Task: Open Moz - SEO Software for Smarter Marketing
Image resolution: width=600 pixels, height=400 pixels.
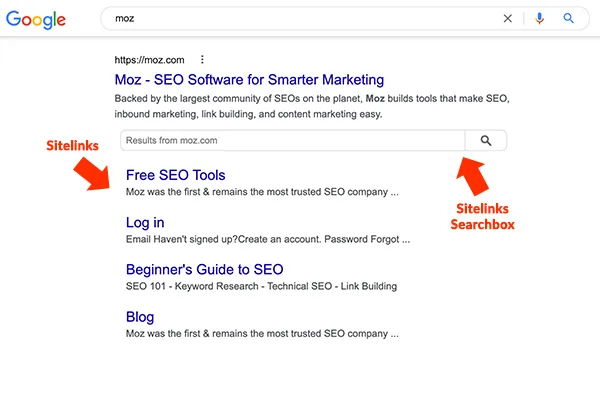Action: (x=249, y=80)
